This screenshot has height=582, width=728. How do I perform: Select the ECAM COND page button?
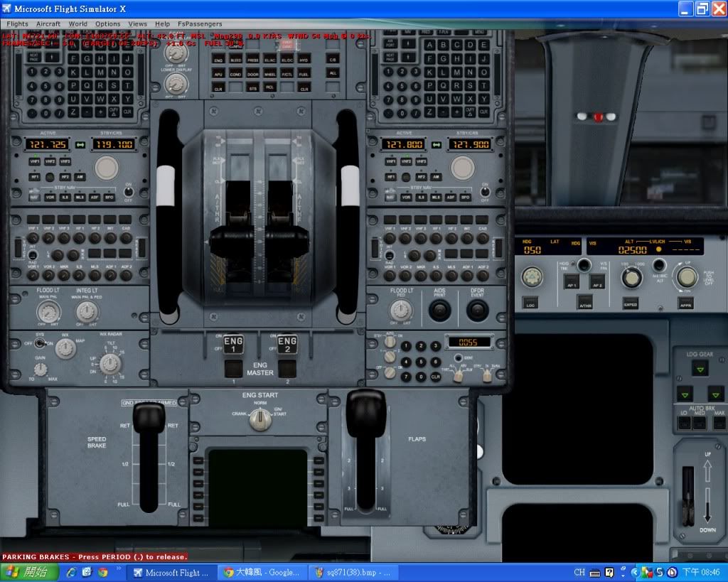pyautogui.click(x=236, y=74)
